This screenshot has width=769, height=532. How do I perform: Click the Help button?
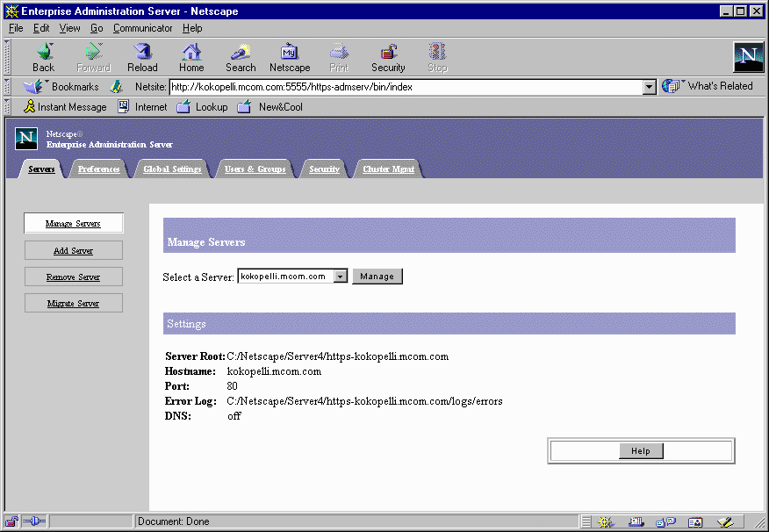click(641, 451)
